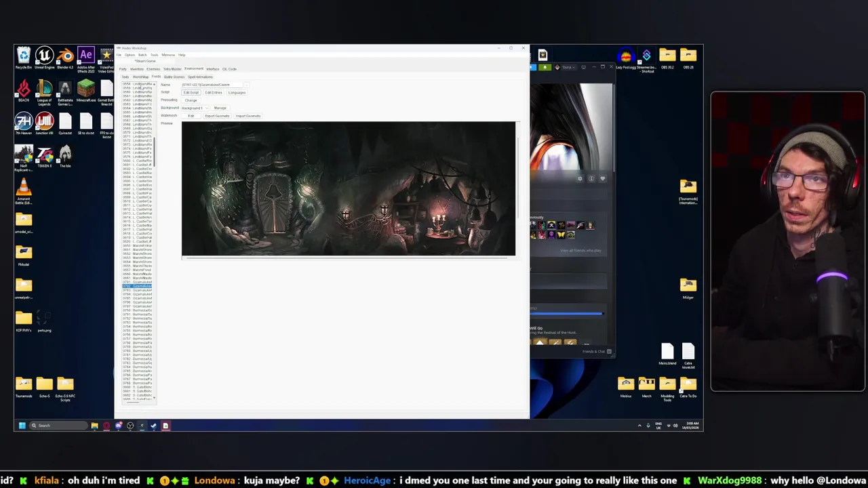868x488 pixels.
Task: Open the Echo-S folder on desktop
Action: tap(44, 386)
